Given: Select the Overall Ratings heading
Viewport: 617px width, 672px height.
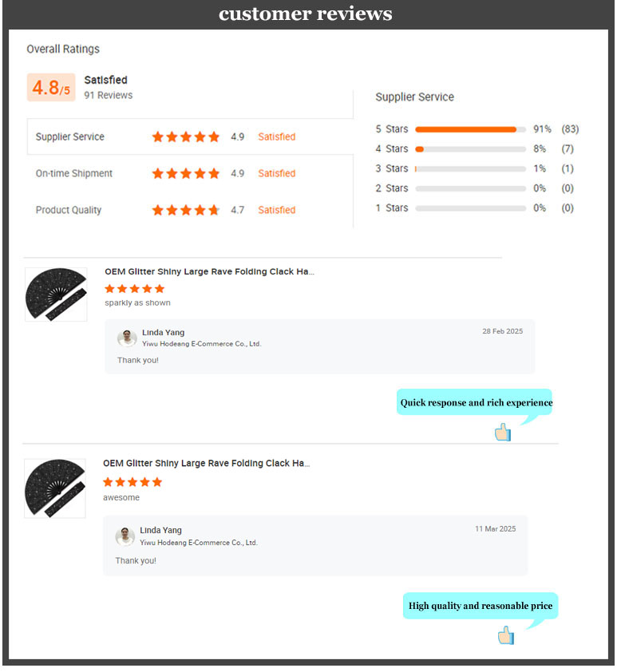Looking at the screenshot, I should pyautogui.click(x=63, y=49).
